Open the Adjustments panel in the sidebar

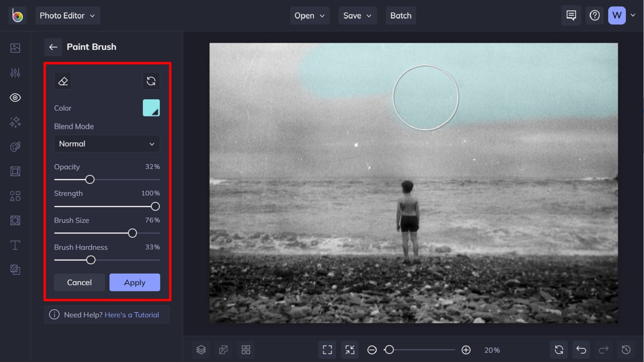[15, 72]
